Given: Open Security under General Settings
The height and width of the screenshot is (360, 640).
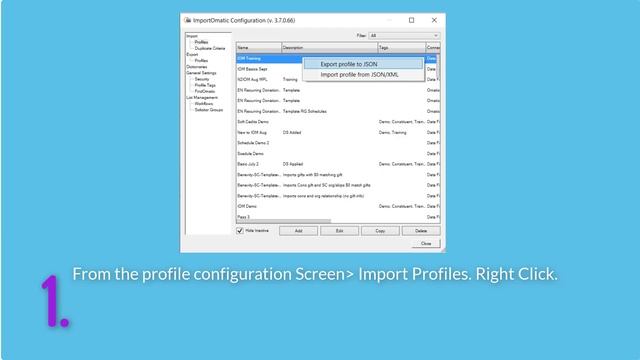Looking at the screenshot, I should (x=202, y=79).
